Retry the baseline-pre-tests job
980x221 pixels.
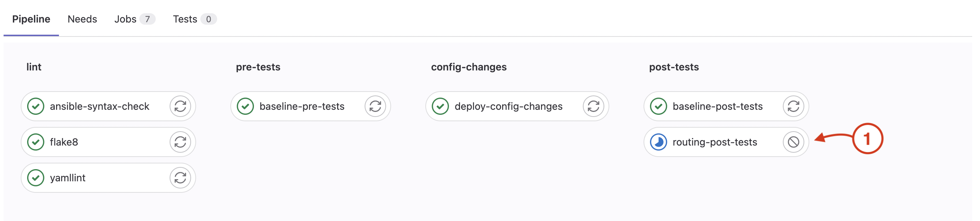tap(375, 106)
